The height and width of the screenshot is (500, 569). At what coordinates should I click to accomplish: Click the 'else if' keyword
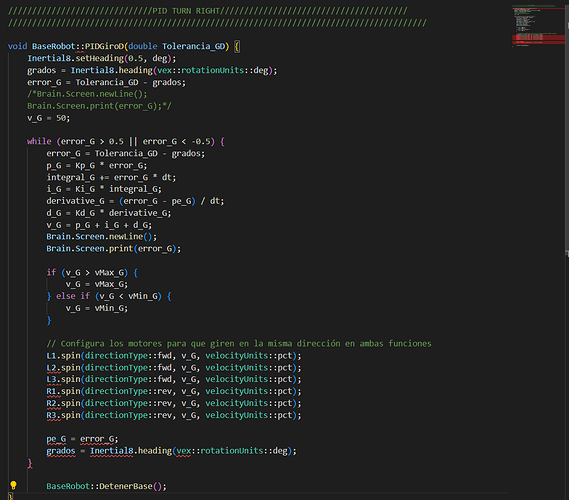coord(73,296)
